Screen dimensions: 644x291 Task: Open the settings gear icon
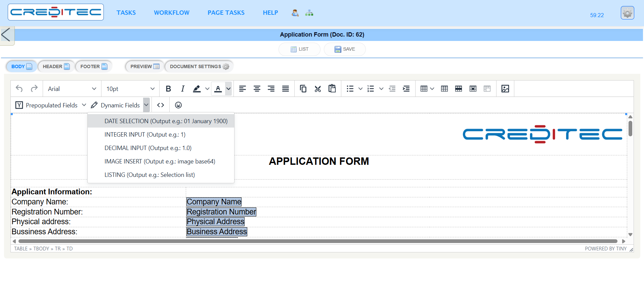pyautogui.click(x=627, y=13)
